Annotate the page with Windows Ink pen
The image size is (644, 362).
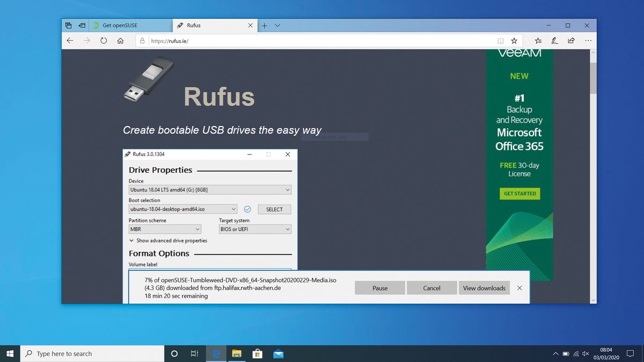[x=554, y=40]
